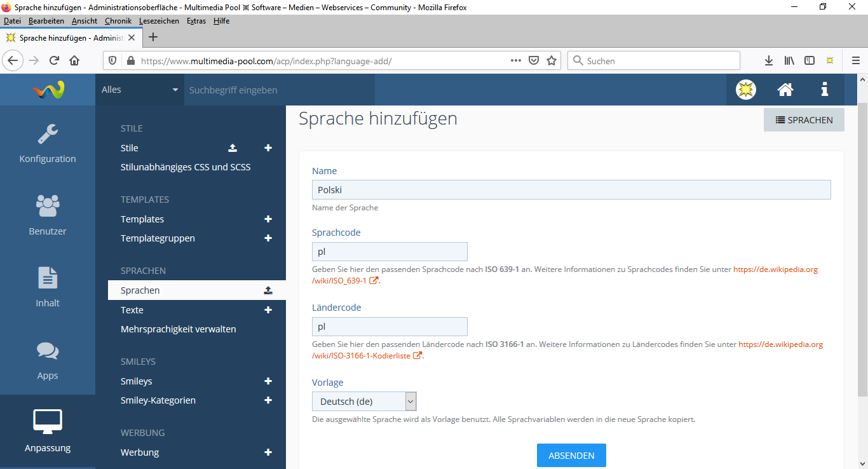Open the Konfiguration section wrench icon
Viewport: 868px width, 469px height.
pos(48,134)
